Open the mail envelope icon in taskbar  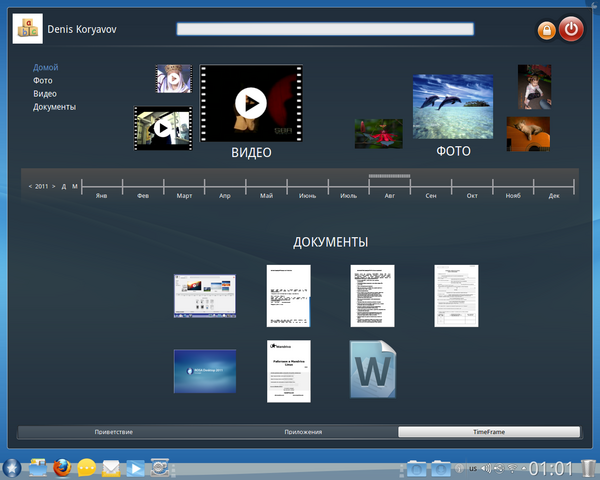tap(111, 467)
